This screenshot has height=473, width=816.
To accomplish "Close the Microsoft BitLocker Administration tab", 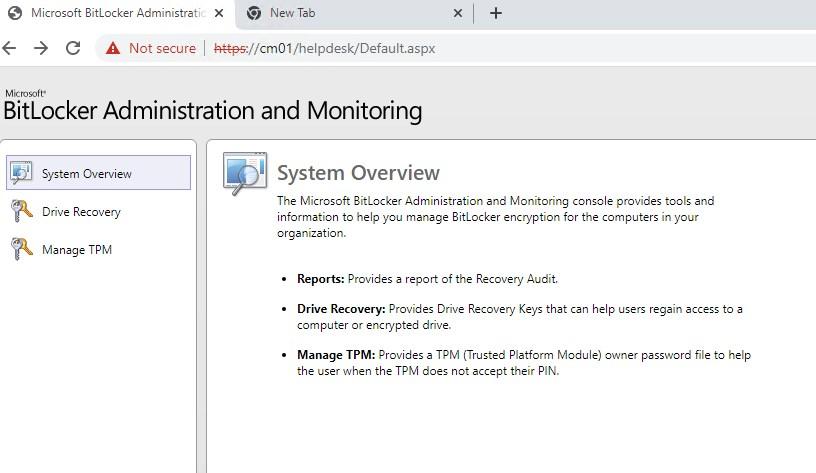I will pyautogui.click(x=219, y=13).
